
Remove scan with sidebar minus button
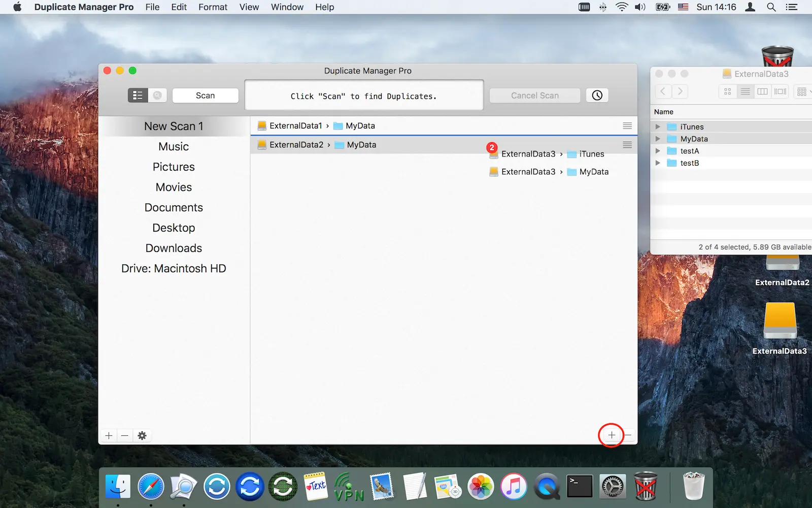point(125,435)
